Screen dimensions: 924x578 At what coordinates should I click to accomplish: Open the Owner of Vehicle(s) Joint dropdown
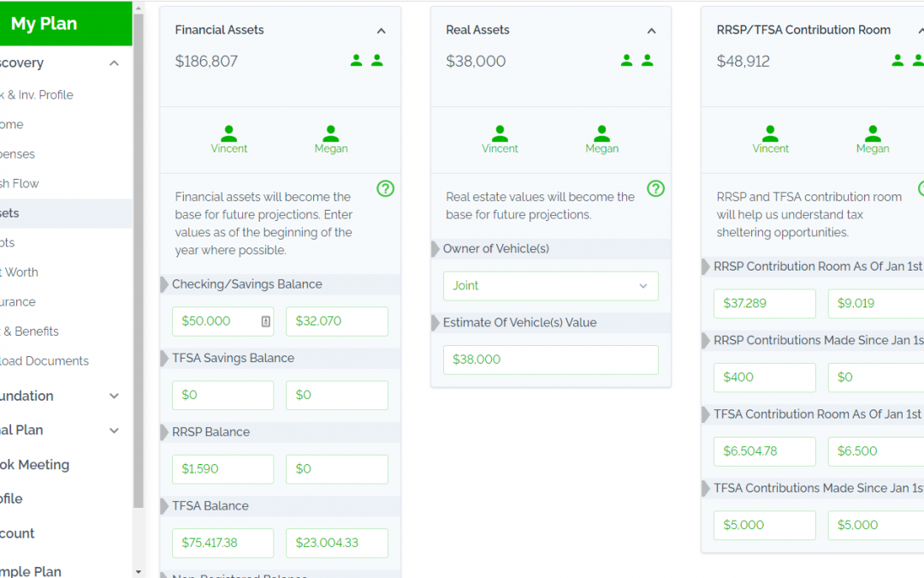point(550,286)
